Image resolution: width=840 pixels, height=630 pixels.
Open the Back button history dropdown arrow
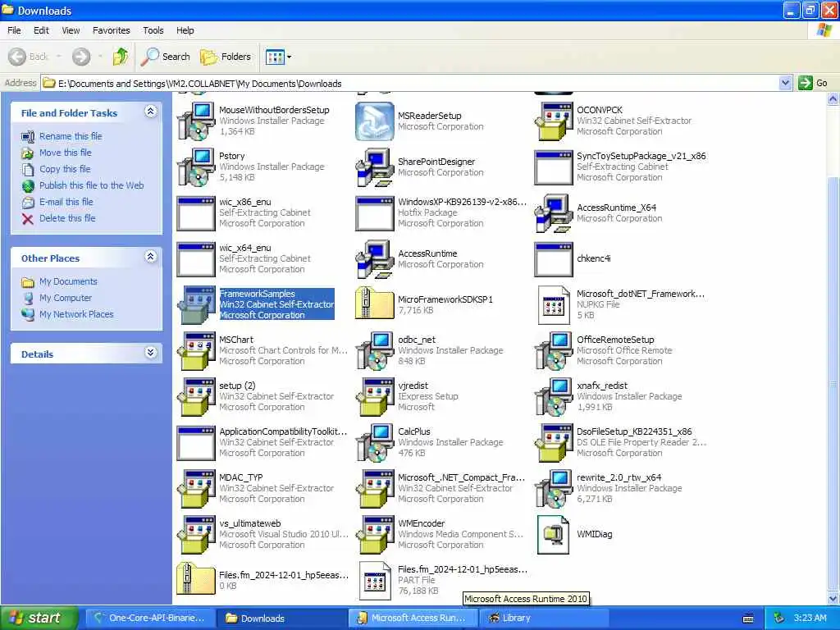(x=59, y=57)
